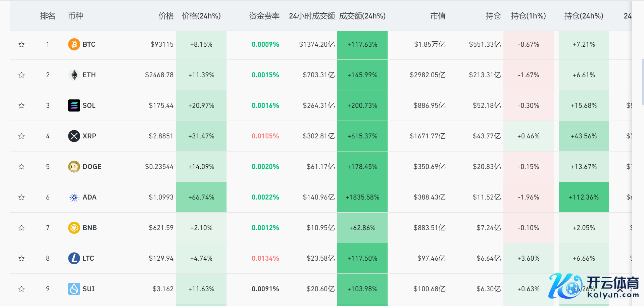Image resolution: width=644 pixels, height=306 pixels.
Task: Click the Ethereum logo icon
Action: 74,75
